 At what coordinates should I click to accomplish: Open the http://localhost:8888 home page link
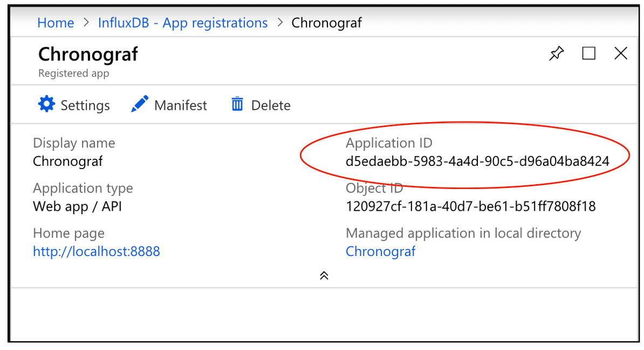(x=97, y=251)
